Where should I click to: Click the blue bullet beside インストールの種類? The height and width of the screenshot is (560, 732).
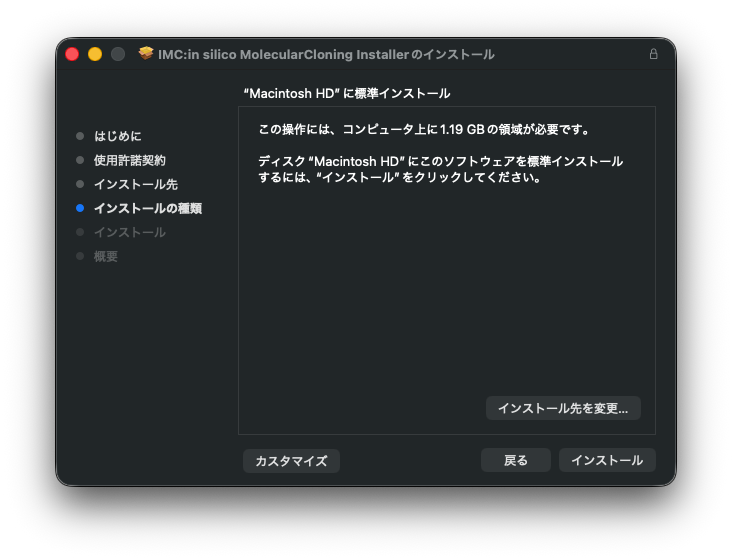coord(80,208)
